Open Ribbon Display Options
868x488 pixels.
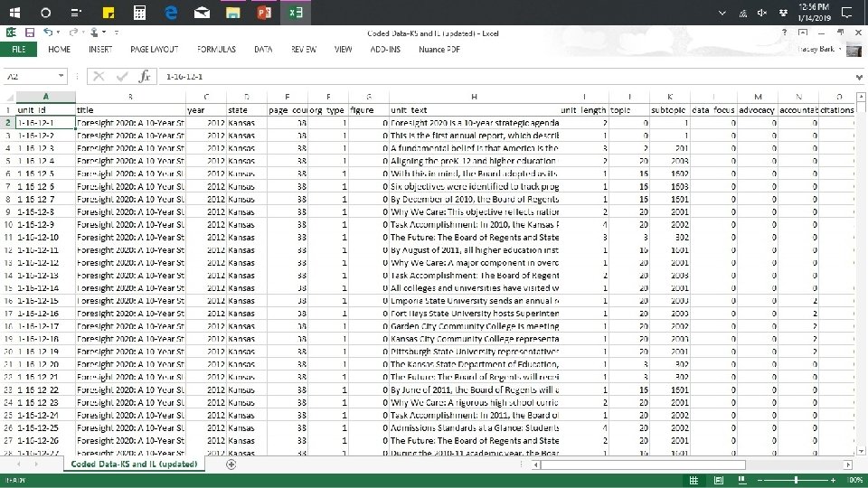click(803, 33)
